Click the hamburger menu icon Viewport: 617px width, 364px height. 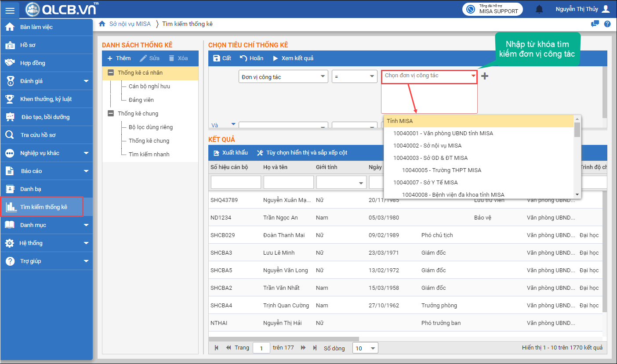coord(10,10)
